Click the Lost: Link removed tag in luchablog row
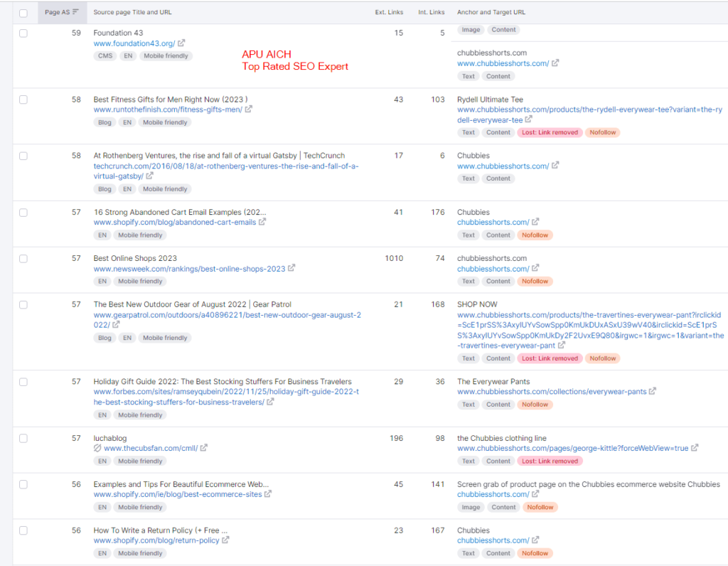 point(549,461)
